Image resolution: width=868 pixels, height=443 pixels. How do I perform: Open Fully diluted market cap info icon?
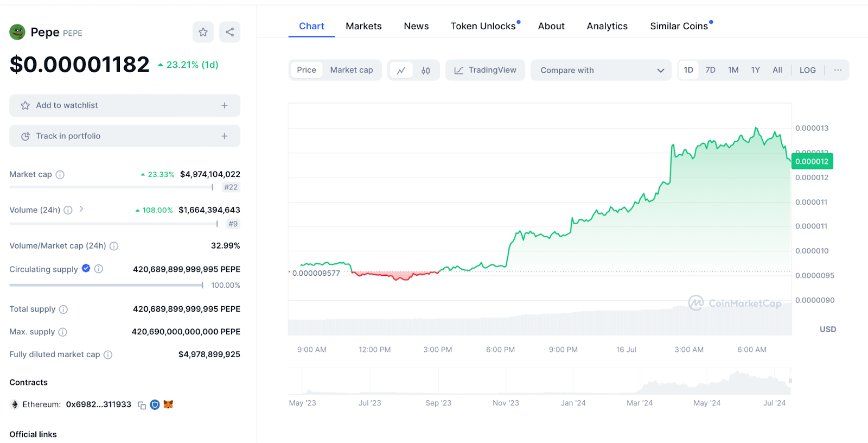click(108, 355)
